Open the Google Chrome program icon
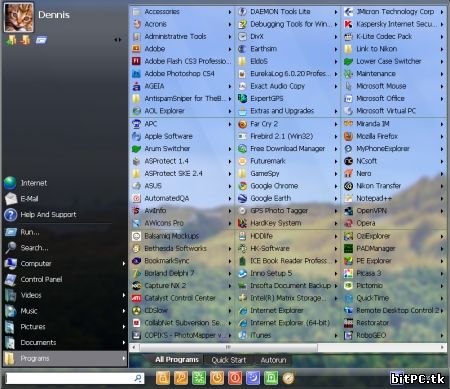The image size is (450, 389). [242, 186]
